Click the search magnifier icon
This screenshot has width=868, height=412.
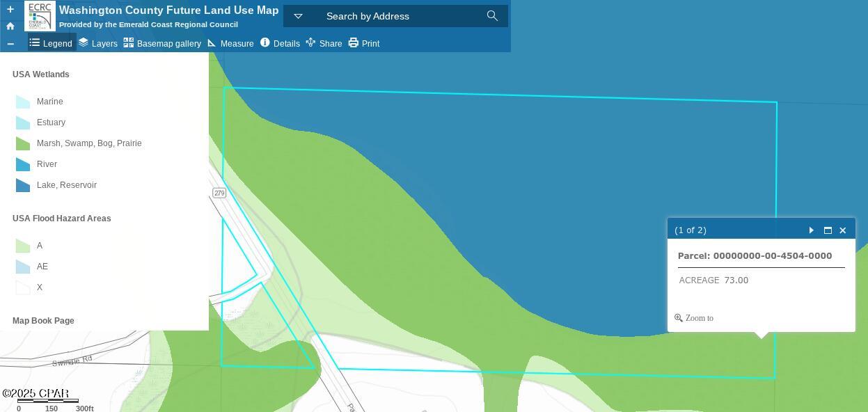pos(492,16)
